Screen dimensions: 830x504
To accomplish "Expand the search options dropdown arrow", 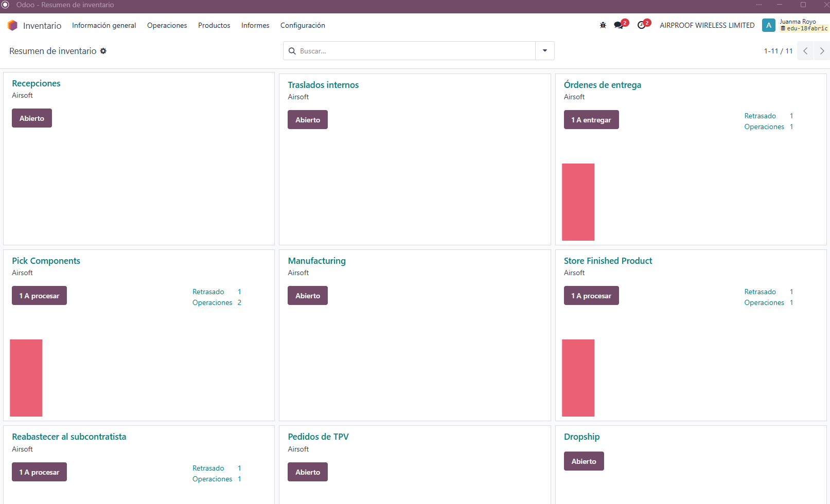I will pos(545,51).
